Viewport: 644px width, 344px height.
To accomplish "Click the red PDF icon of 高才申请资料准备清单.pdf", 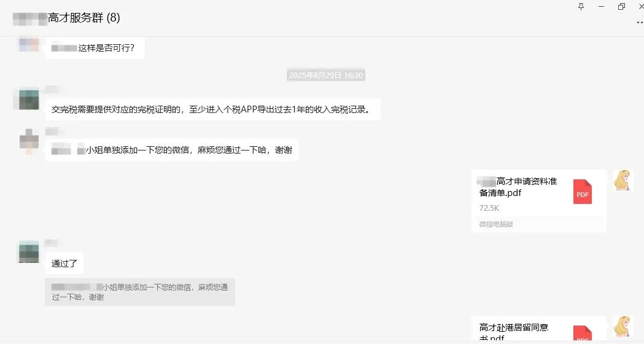I will [x=582, y=192].
